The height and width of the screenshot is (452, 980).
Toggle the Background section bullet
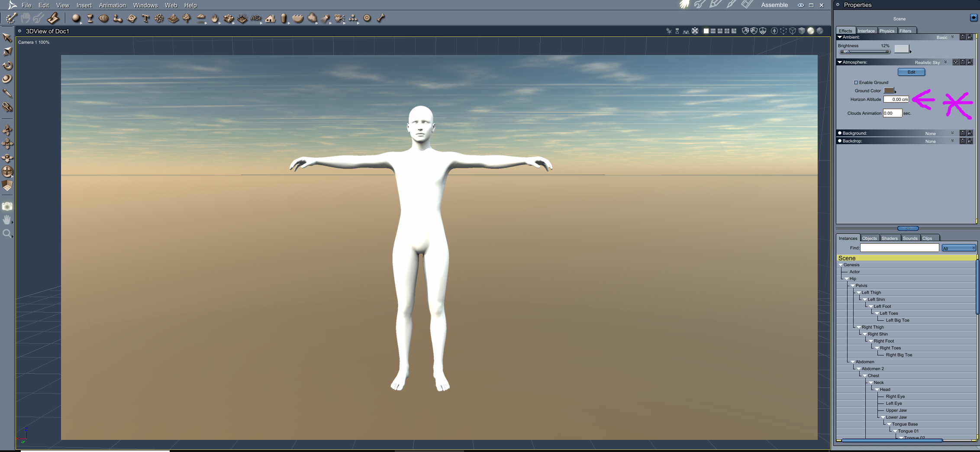tap(840, 133)
